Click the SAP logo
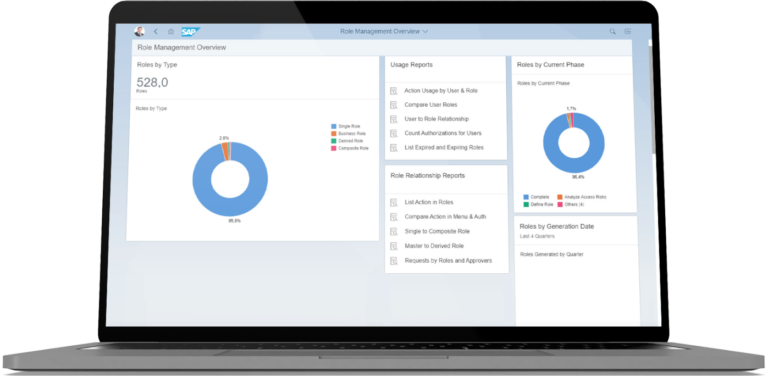768x376 pixels. point(190,32)
